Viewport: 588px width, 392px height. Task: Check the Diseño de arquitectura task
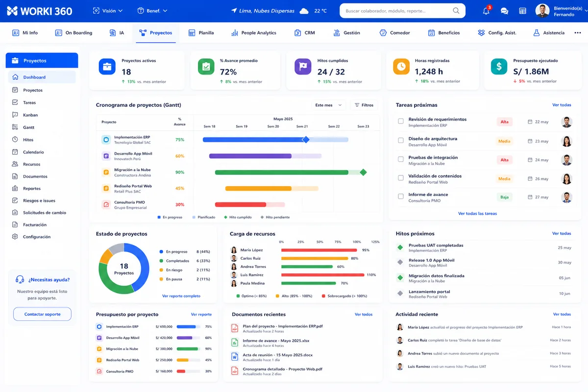[401, 141]
